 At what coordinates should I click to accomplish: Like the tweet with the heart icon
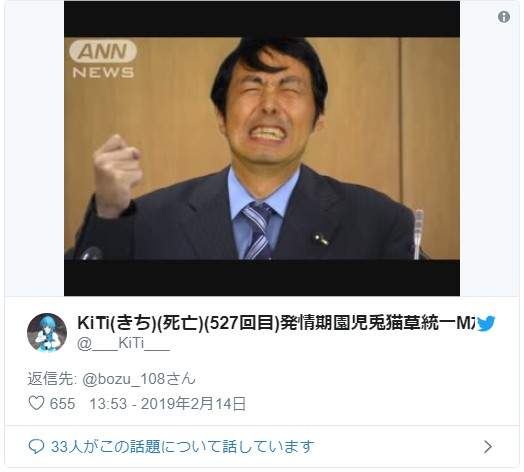tap(36, 403)
